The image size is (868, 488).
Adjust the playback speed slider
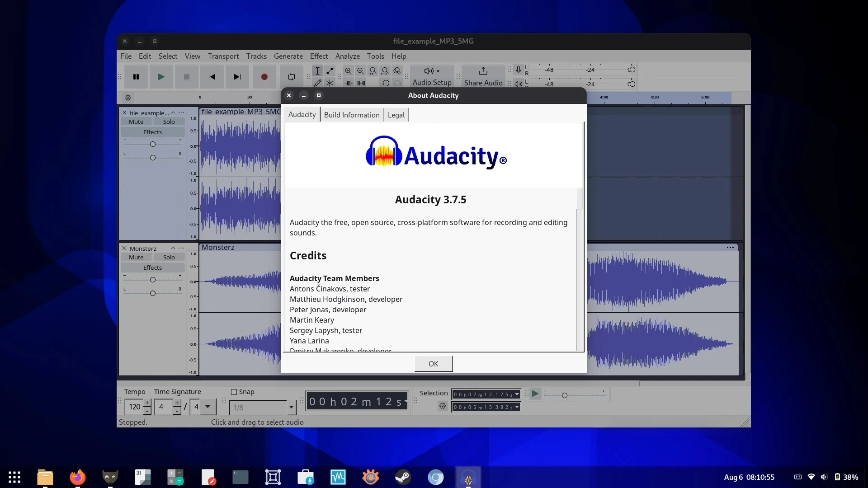(x=564, y=395)
